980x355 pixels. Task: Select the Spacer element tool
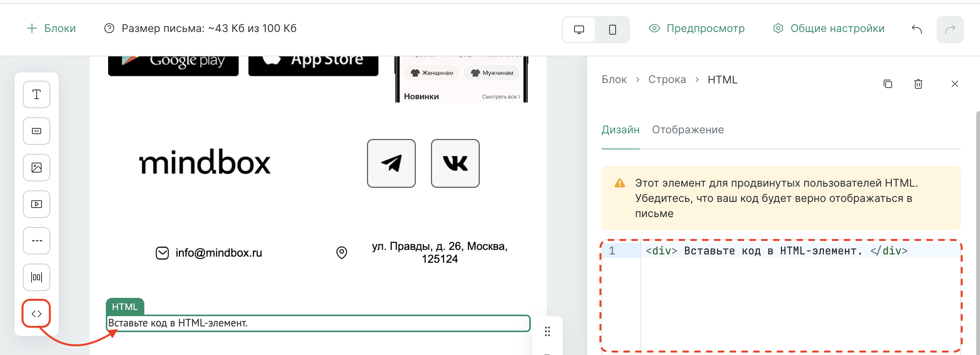(x=37, y=277)
